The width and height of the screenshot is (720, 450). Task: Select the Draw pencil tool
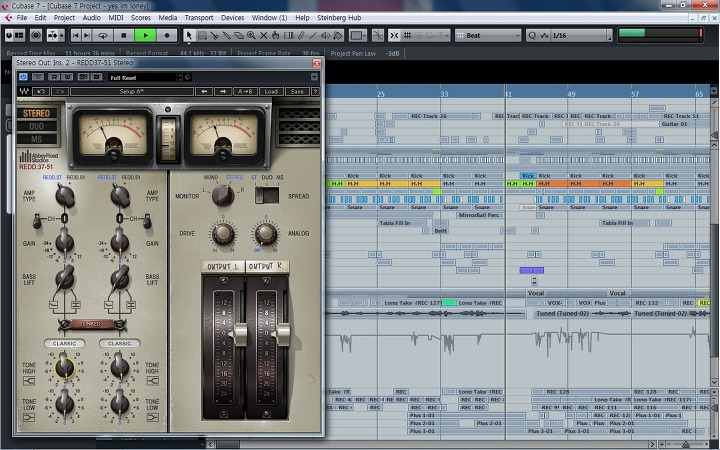pyautogui.click(x=301, y=35)
